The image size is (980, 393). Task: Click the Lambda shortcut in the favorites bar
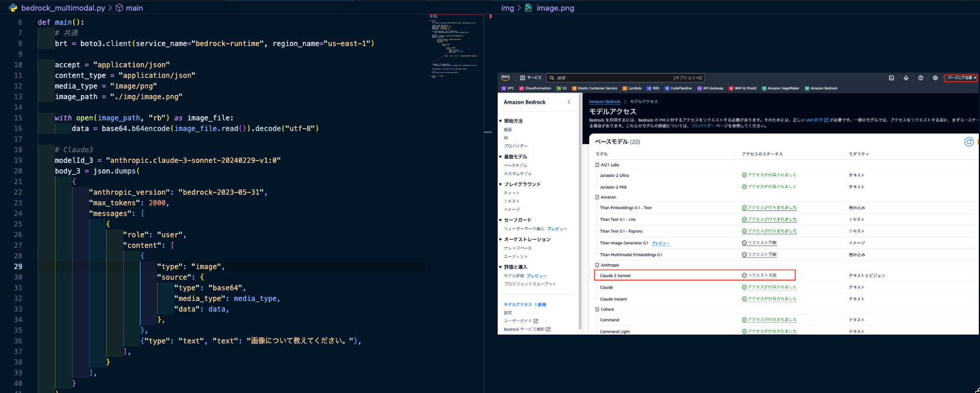coord(632,89)
